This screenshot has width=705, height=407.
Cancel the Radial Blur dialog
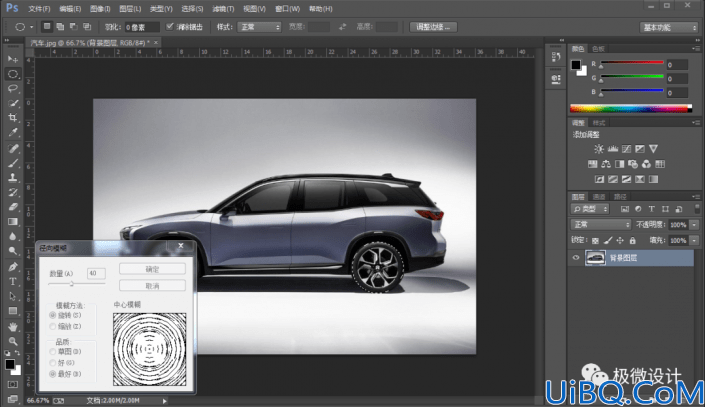coord(152,286)
